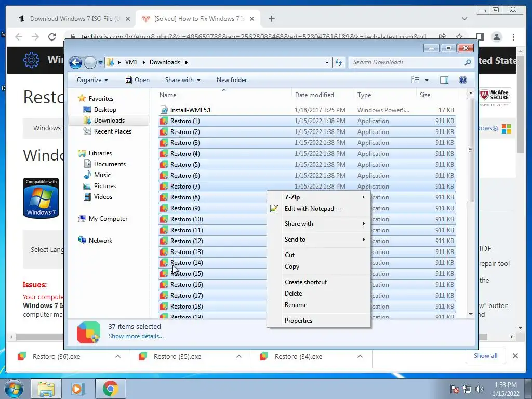Viewport: 532px width, 399px height.
Task: Choose Create shortcut from context menu
Action: point(319,282)
